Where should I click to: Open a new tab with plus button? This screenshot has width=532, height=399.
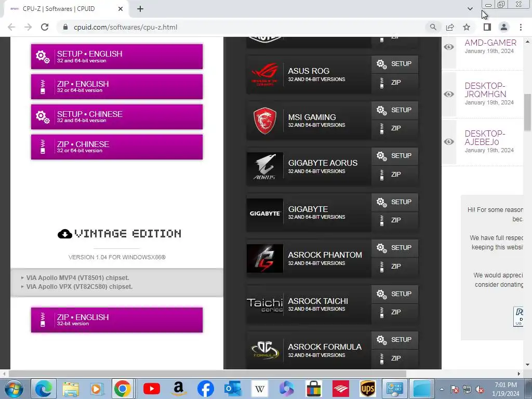pyautogui.click(x=140, y=9)
